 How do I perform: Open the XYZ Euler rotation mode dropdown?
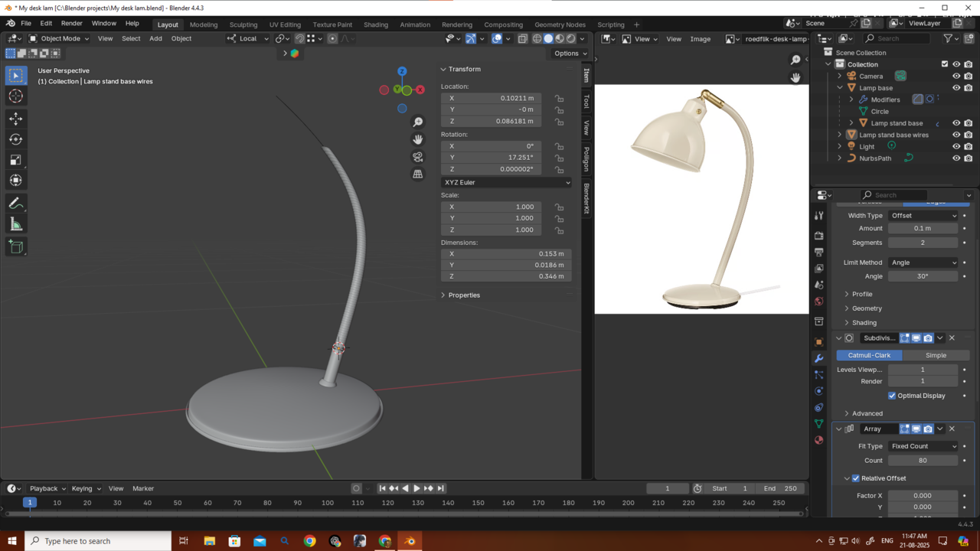[506, 183]
